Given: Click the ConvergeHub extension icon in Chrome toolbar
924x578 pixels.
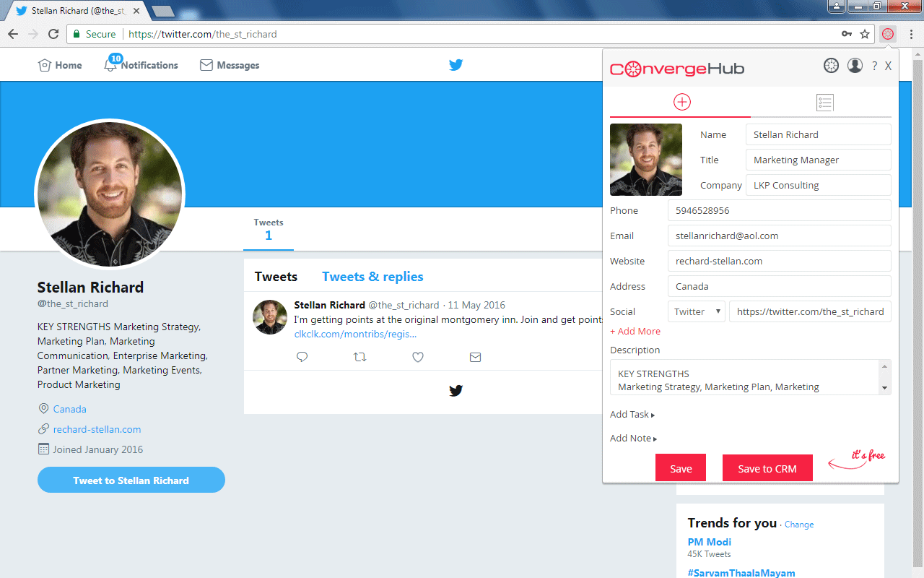Looking at the screenshot, I should pos(888,34).
